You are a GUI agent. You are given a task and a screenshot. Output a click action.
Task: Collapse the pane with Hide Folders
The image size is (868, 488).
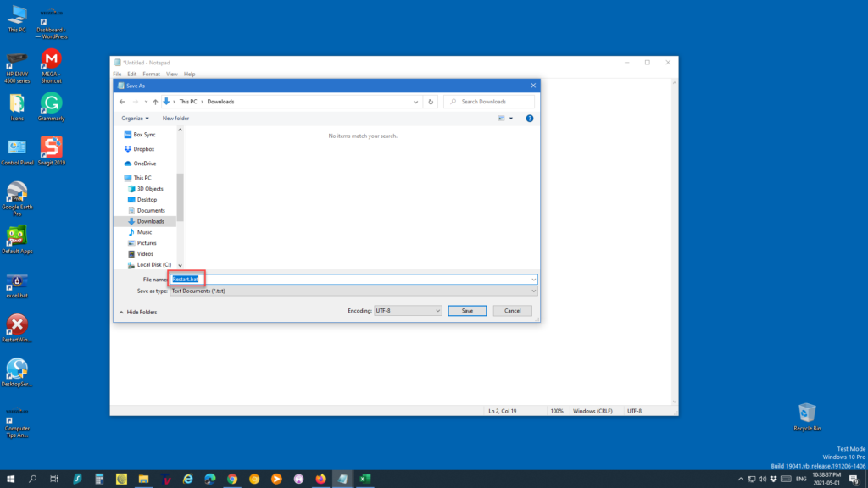[137, 312]
